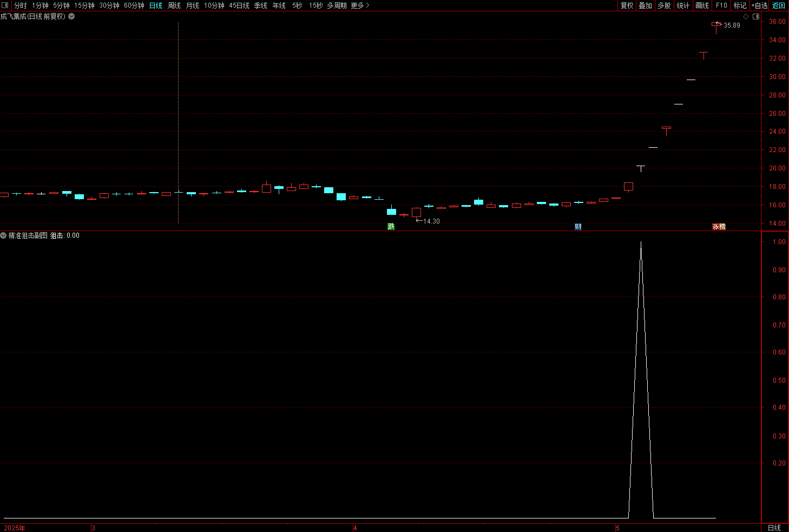Open the 精准狙击副图 indicator dropdown arrow
This screenshot has height=532, width=789.
(4, 235)
